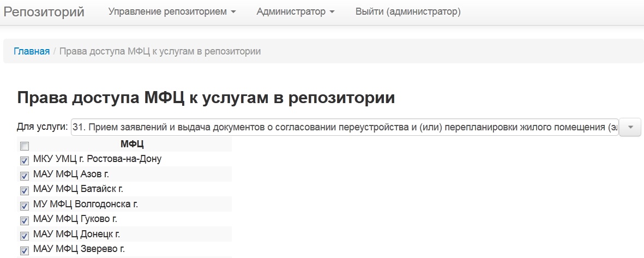The height and width of the screenshot is (258, 644).
Task: Go to Главная via breadcrumb
Action: [32, 51]
